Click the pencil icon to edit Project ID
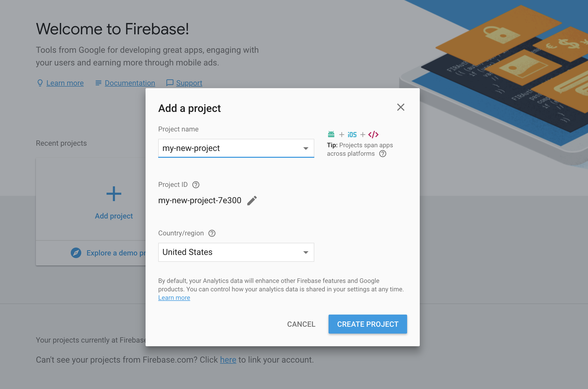The height and width of the screenshot is (389, 588). tap(252, 201)
